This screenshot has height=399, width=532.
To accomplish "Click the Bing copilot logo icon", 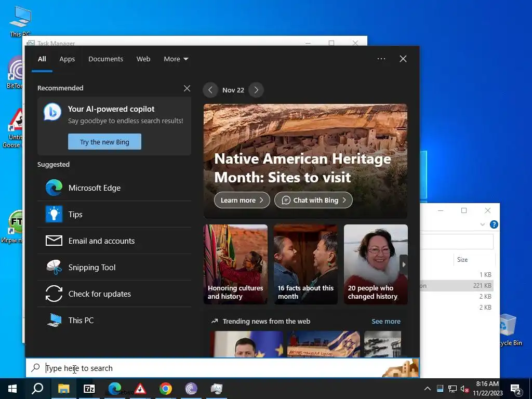I will coord(52,112).
